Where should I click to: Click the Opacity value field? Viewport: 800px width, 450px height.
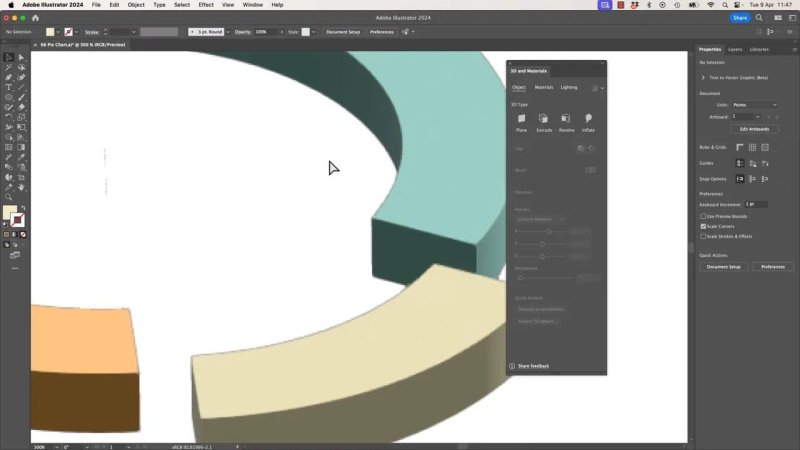[x=266, y=32]
